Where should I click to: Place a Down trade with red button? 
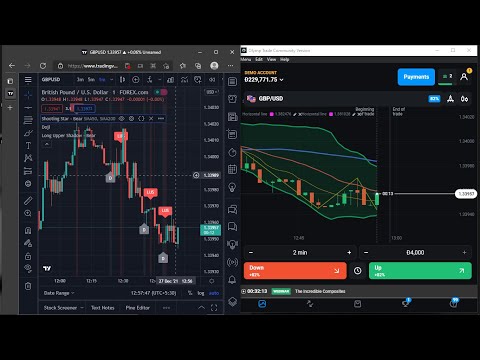[295, 271]
